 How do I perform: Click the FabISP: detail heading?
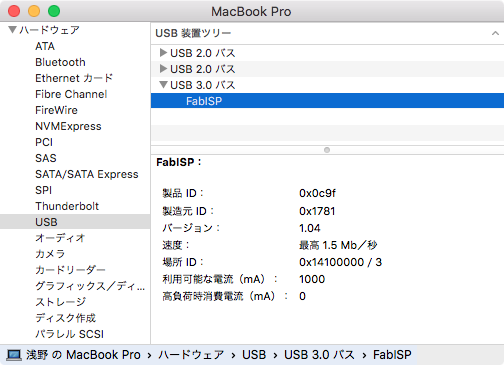pos(179,162)
